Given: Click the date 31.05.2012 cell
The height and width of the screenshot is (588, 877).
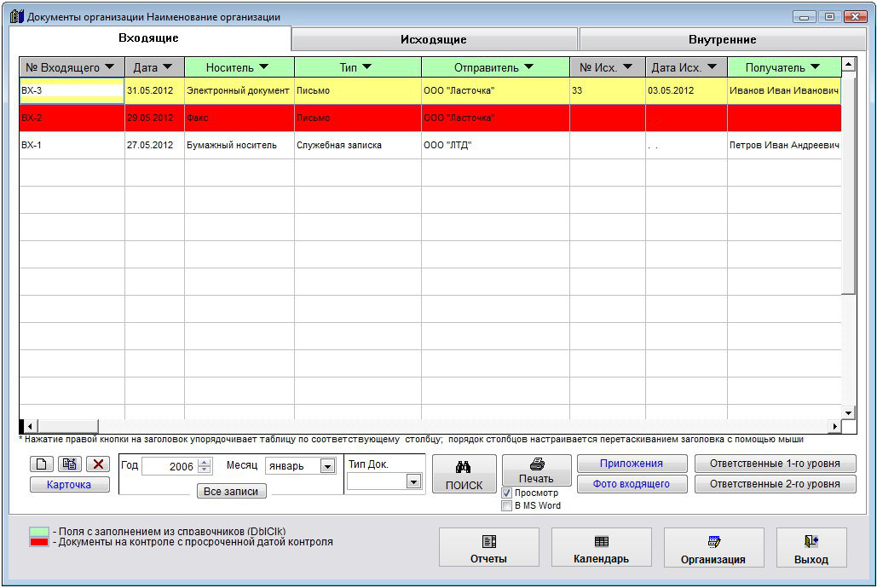Looking at the screenshot, I should (154, 90).
